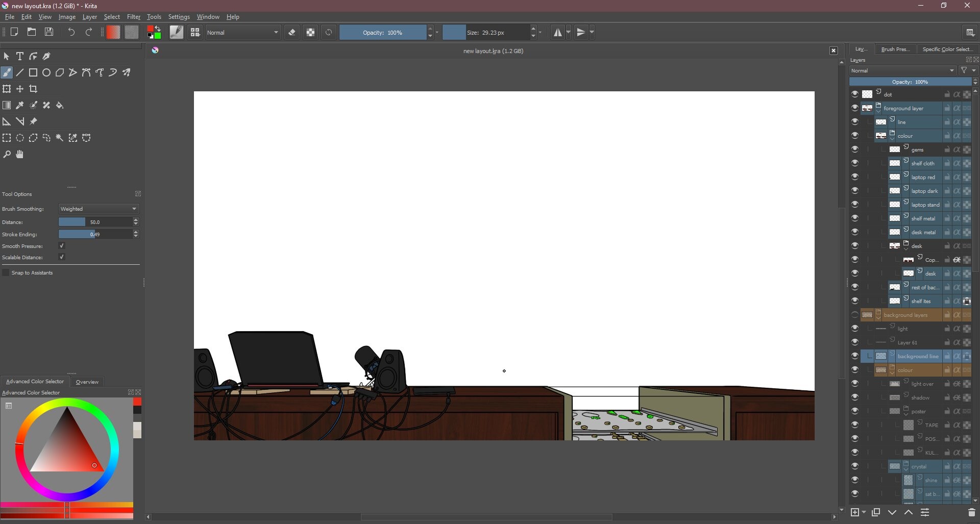
Task: Open the Filter menu
Action: 133,16
